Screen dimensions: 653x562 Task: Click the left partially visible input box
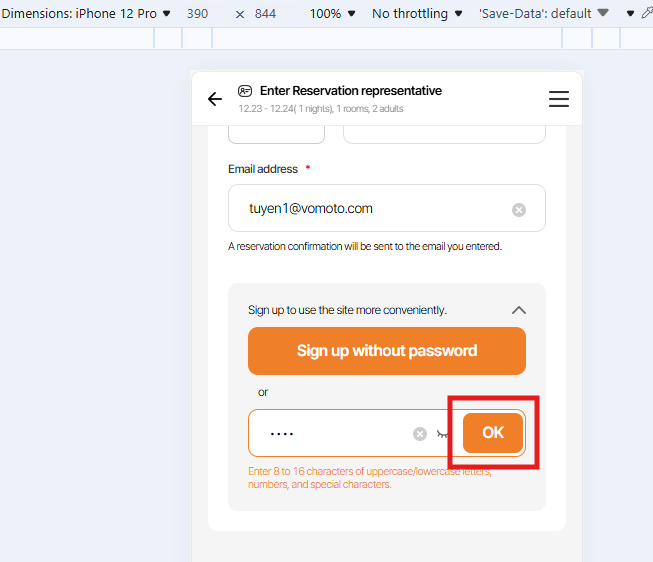tap(276, 134)
